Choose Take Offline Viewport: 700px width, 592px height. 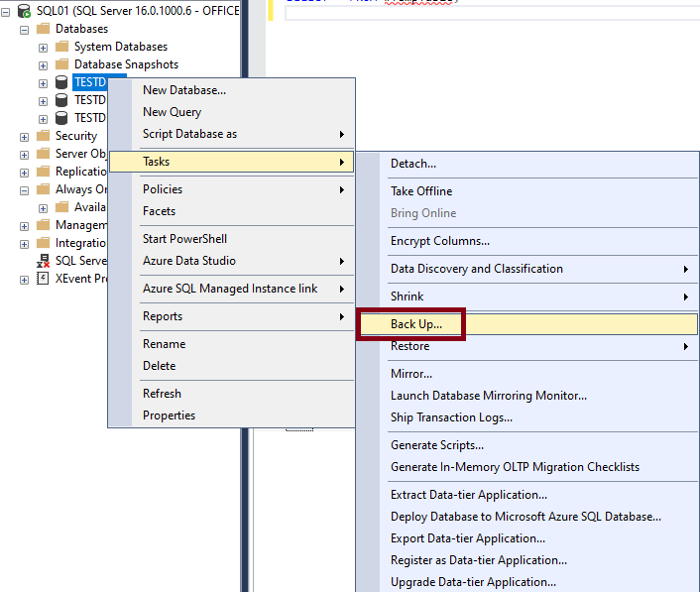click(x=528, y=191)
